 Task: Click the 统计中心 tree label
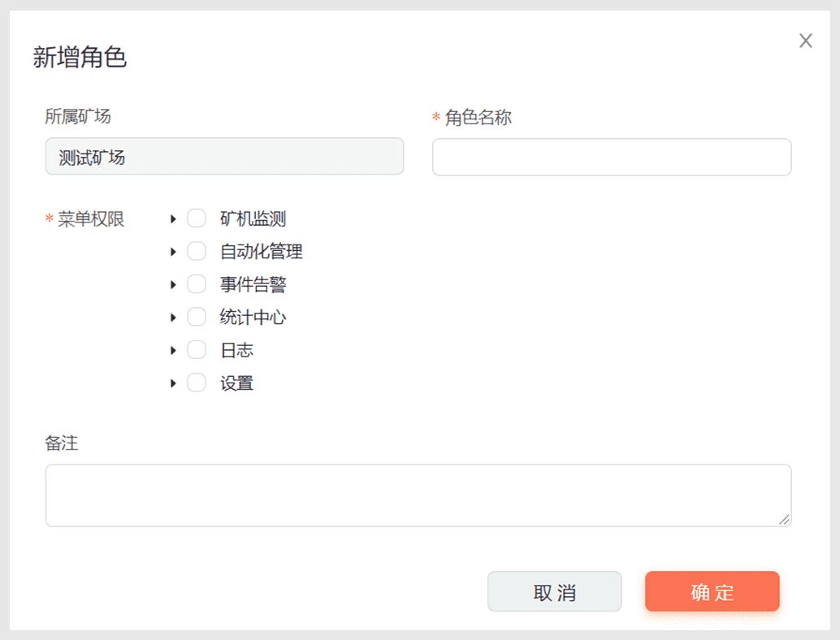point(253,317)
